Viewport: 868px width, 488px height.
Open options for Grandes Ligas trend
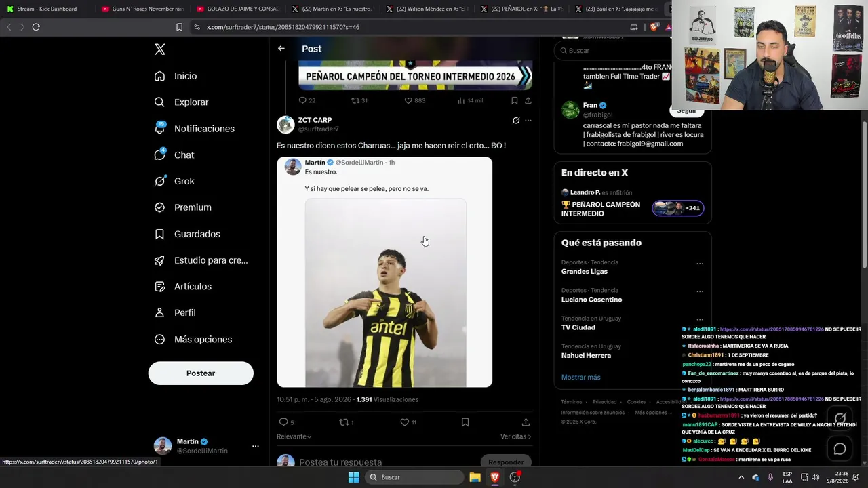[700, 264]
